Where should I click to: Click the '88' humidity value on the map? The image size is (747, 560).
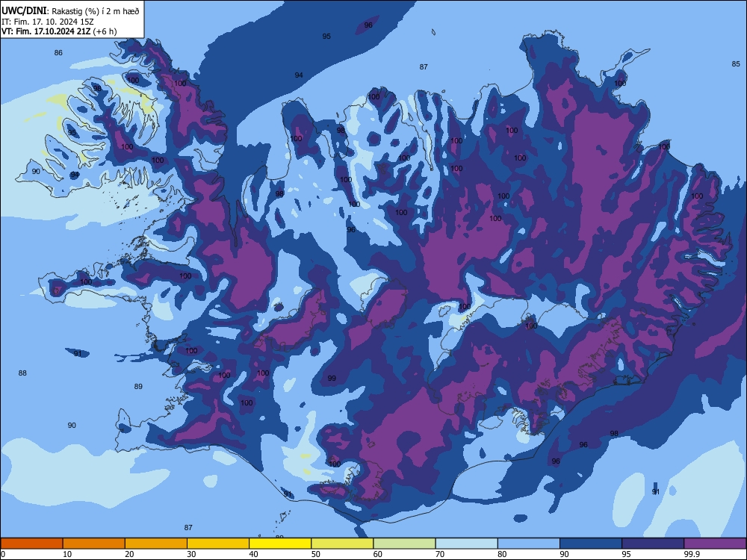point(22,373)
